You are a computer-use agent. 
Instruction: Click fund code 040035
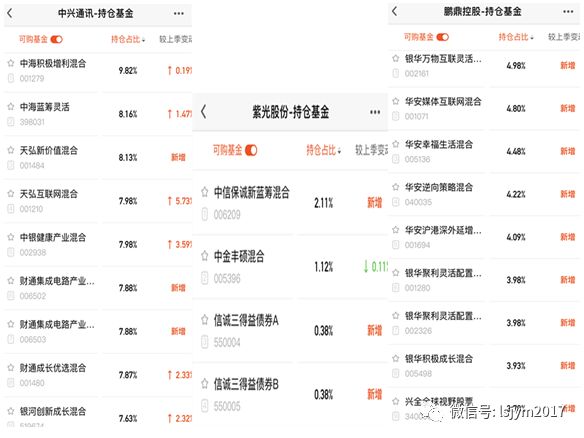[418, 202]
